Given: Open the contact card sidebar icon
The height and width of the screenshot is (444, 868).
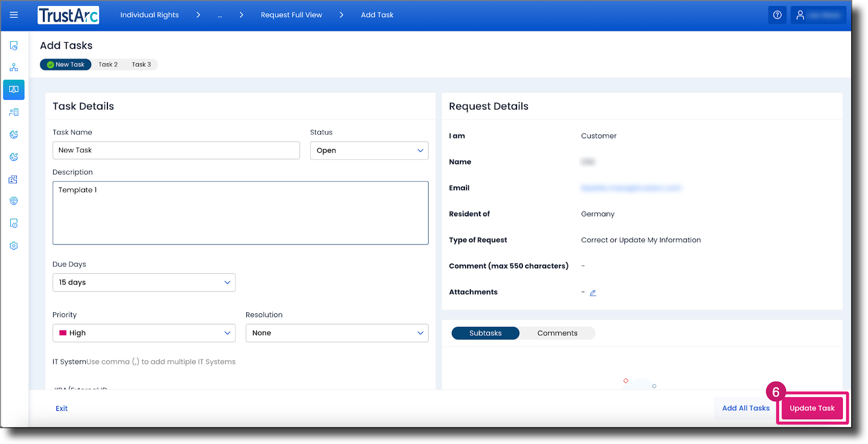Looking at the screenshot, I should pos(14,179).
